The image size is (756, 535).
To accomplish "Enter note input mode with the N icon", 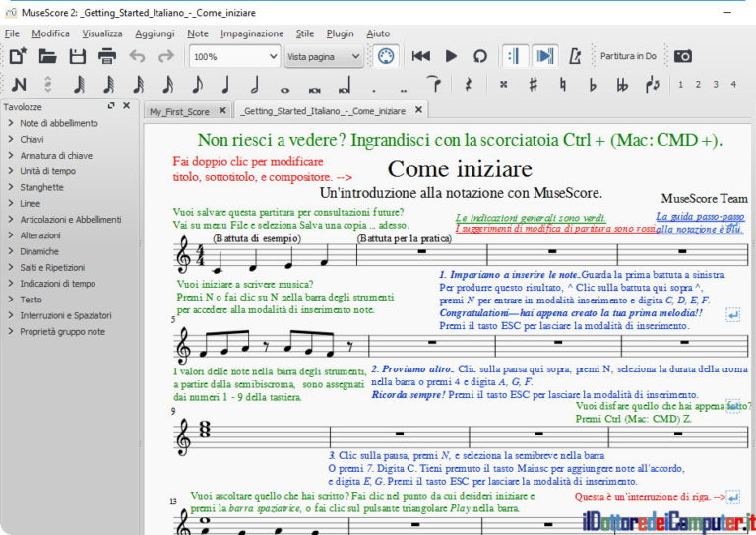I will [x=19, y=85].
